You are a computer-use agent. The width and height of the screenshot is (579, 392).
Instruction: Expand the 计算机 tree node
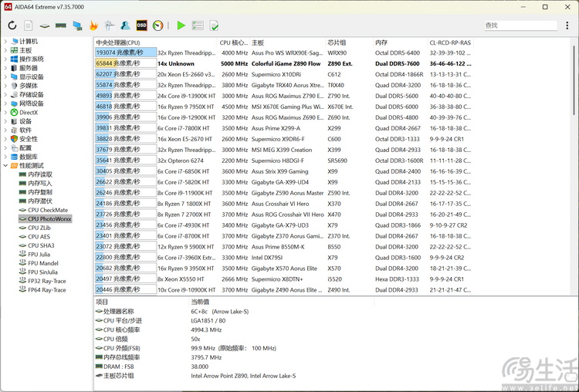[5, 42]
